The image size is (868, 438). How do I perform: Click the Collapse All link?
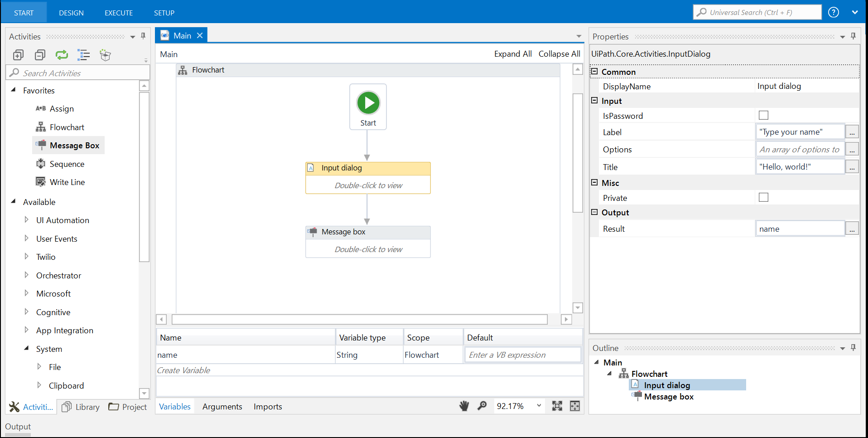coord(559,54)
